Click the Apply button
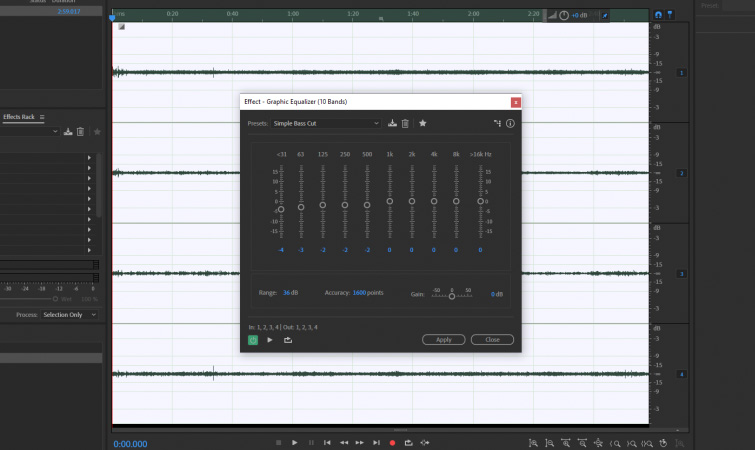Screen dimensions: 755x450 444,340
